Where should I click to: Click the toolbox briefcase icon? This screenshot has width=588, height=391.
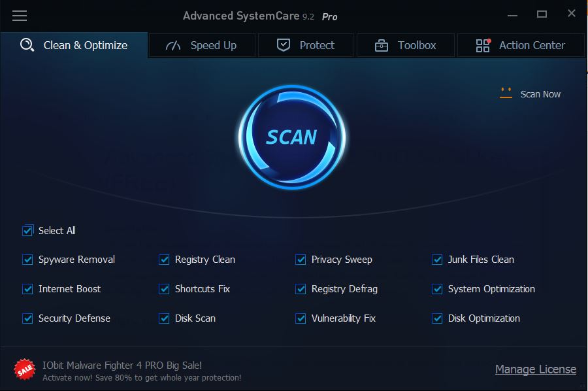click(x=382, y=45)
